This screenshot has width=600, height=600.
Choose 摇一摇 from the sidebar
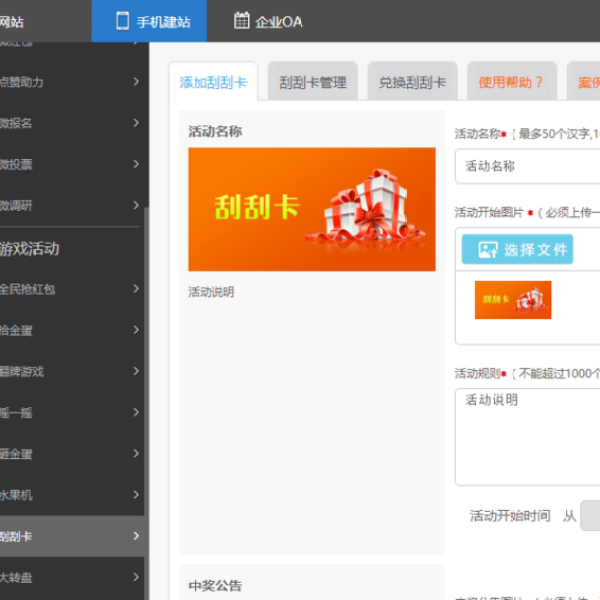pyautogui.click(x=60, y=412)
